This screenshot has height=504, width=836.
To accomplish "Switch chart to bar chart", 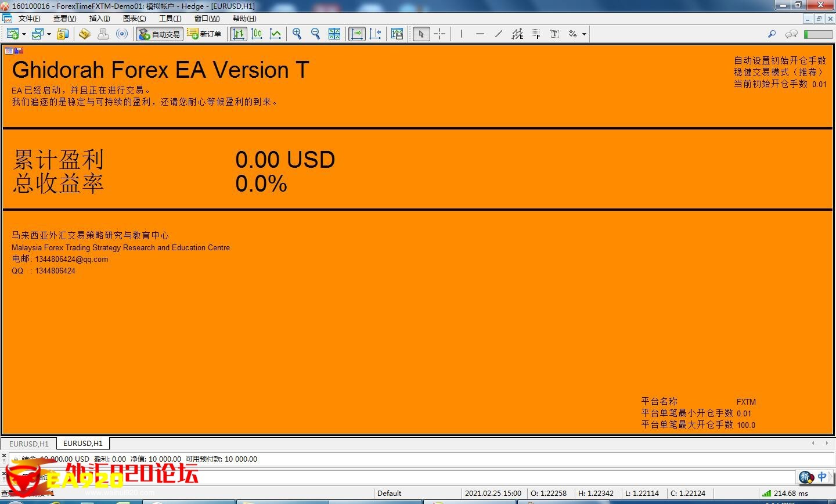I will 238,34.
